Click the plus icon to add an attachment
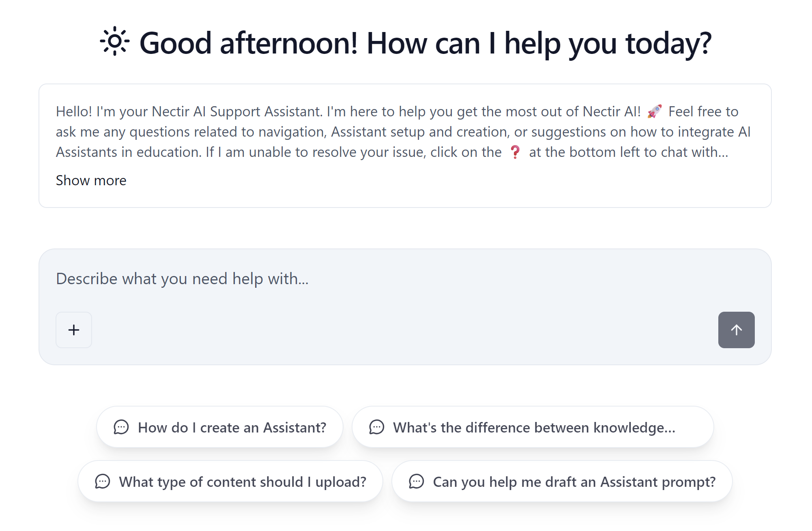The height and width of the screenshot is (531, 812). 74,330
